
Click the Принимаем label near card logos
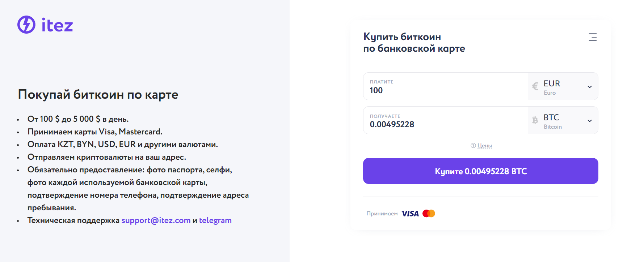pyautogui.click(x=382, y=214)
